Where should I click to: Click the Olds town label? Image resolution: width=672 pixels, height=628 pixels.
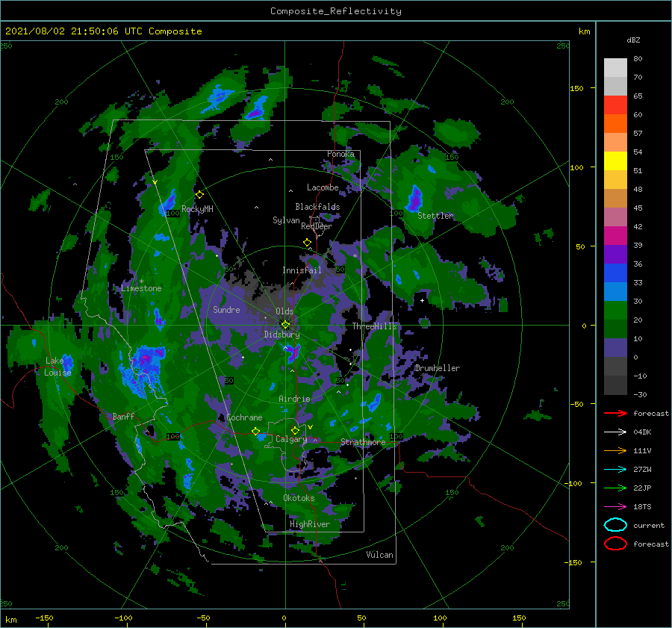coord(284,311)
